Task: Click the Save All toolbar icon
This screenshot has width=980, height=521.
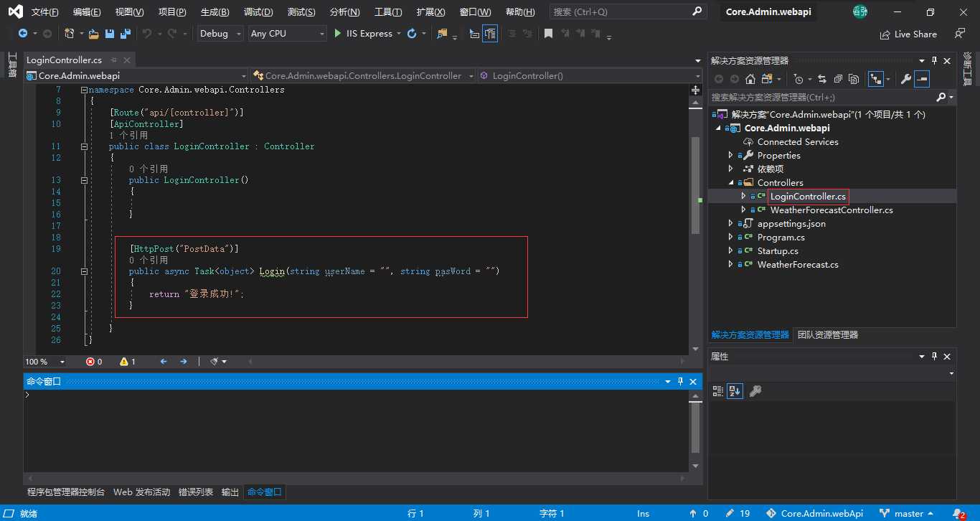Action: coord(126,34)
